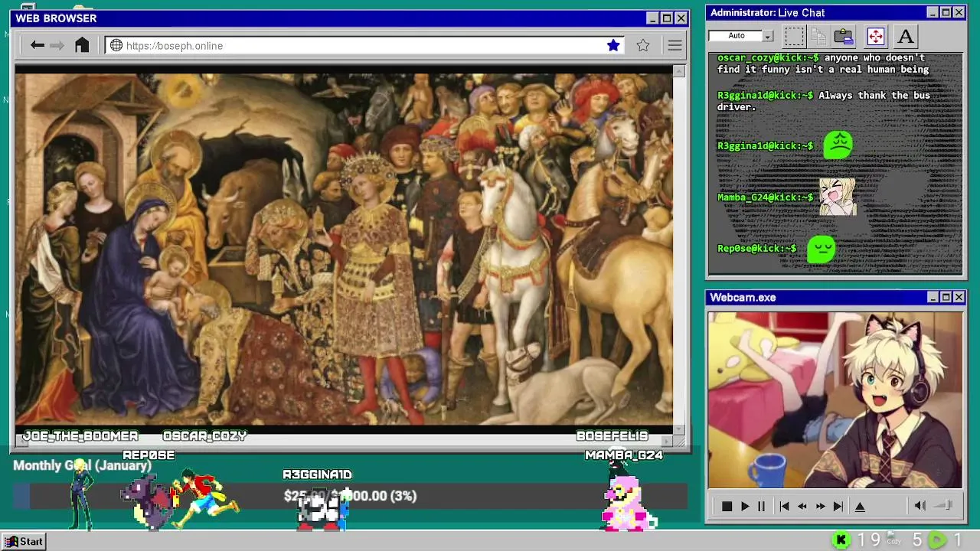Click the red four-arrow move icon

pyautogui.click(x=876, y=36)
